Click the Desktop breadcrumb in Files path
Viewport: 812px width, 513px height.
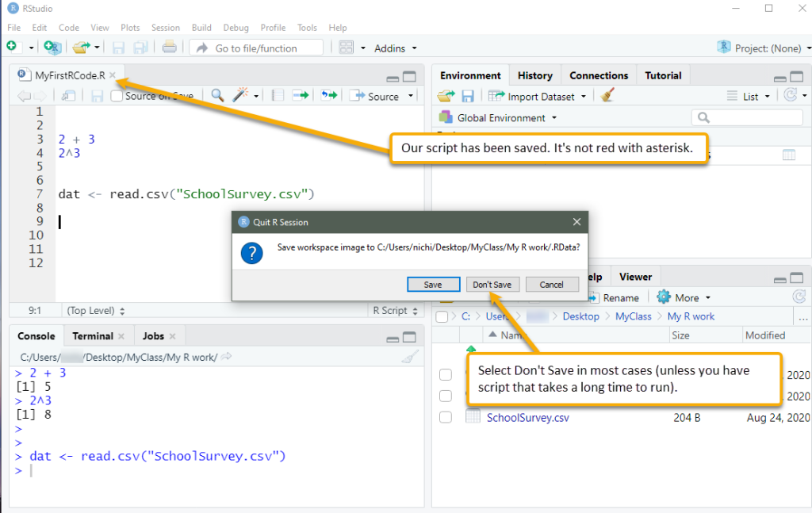(x=580, y=316)
